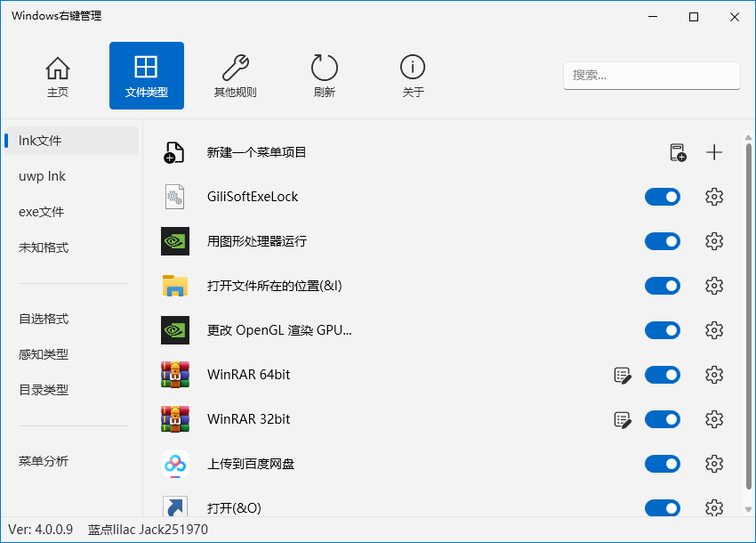This screenshot has width=756, height=543.
Task: Click NVIDIA icon of 更改 OpenGL 渲染 GPU
Action: point(175,330)
